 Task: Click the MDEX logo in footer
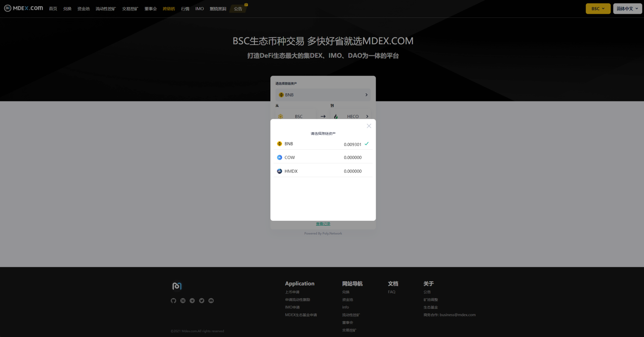177,286
